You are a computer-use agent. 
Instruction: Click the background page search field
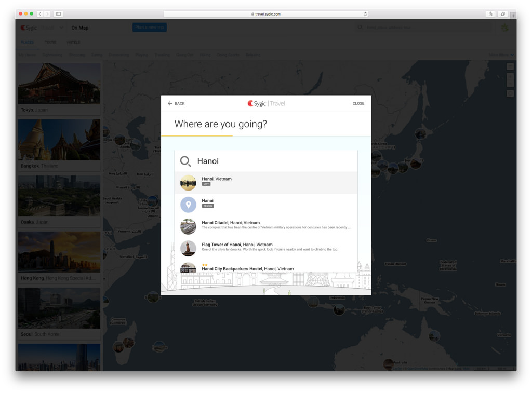point(424,28)
